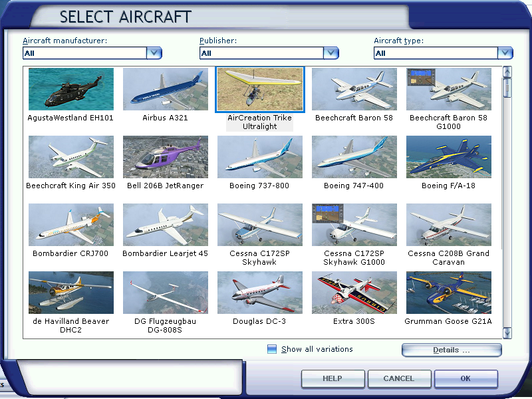Click the Aircraft type combo box field
Viewport: 532px width, 399px height.
pyautogui.click(x=444, y=53)
